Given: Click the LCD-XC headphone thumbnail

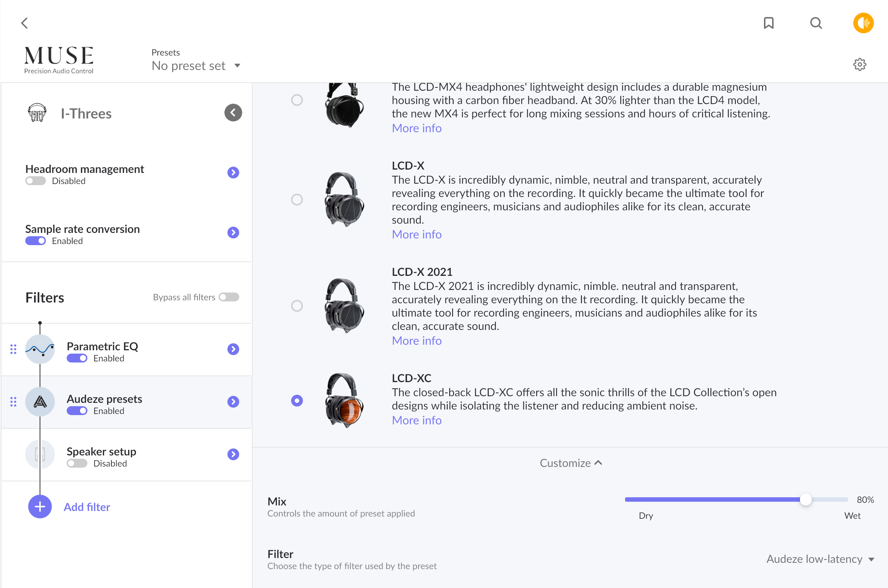Looking at the screenshot, I should [344, 401].
